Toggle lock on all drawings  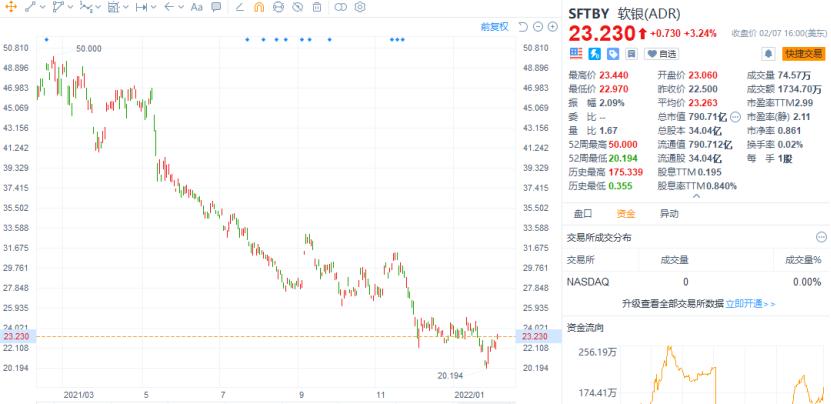click(x=278, y=7)
